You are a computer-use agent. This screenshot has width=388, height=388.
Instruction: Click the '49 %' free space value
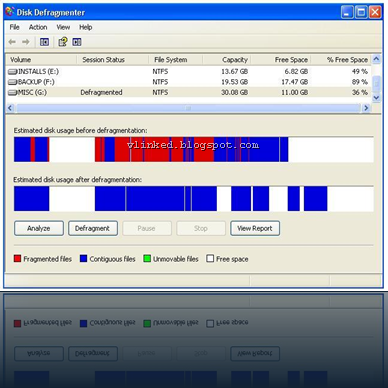tap(360, 72)
